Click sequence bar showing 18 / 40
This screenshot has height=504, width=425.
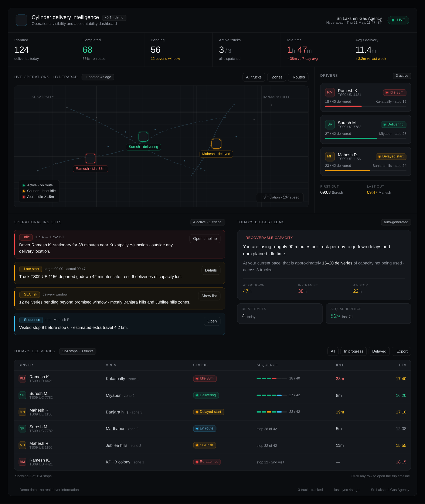(x=272, y=379)
